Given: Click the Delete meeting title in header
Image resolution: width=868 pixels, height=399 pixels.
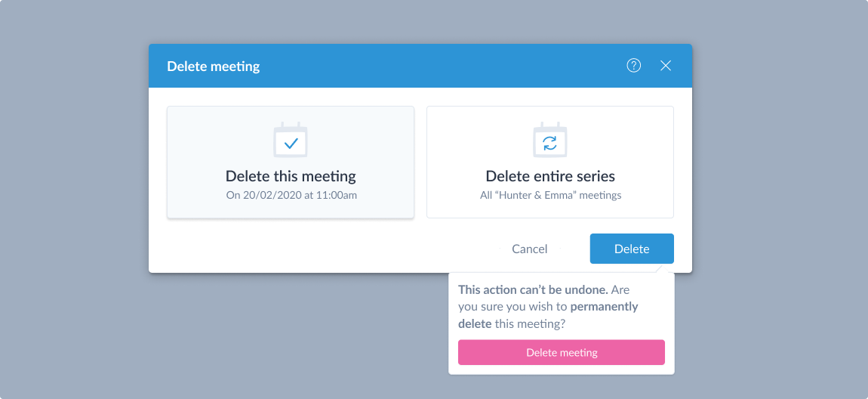Looking at the screenshot, I should [213, 66].
